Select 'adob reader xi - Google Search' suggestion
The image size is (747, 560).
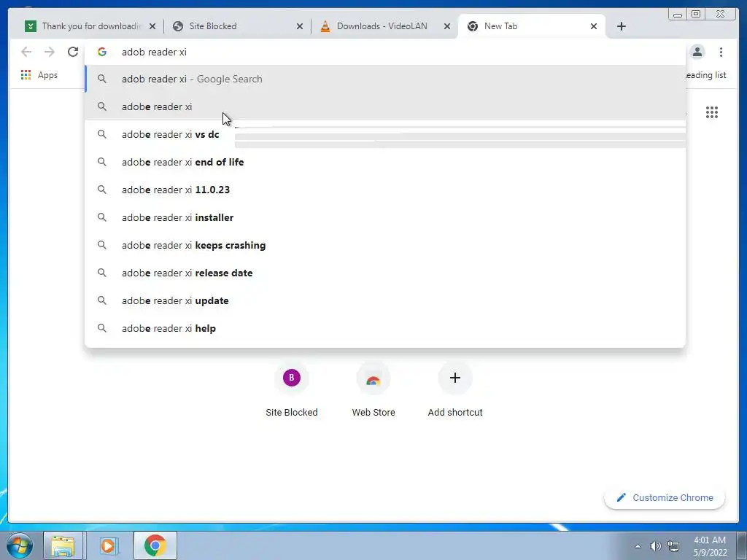point(385,79)
